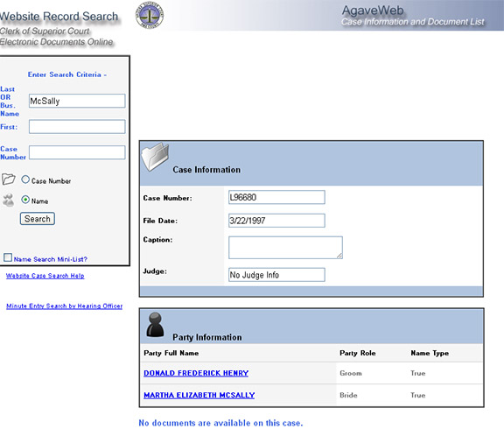Click the Caption text area

(x=285, y=248)
